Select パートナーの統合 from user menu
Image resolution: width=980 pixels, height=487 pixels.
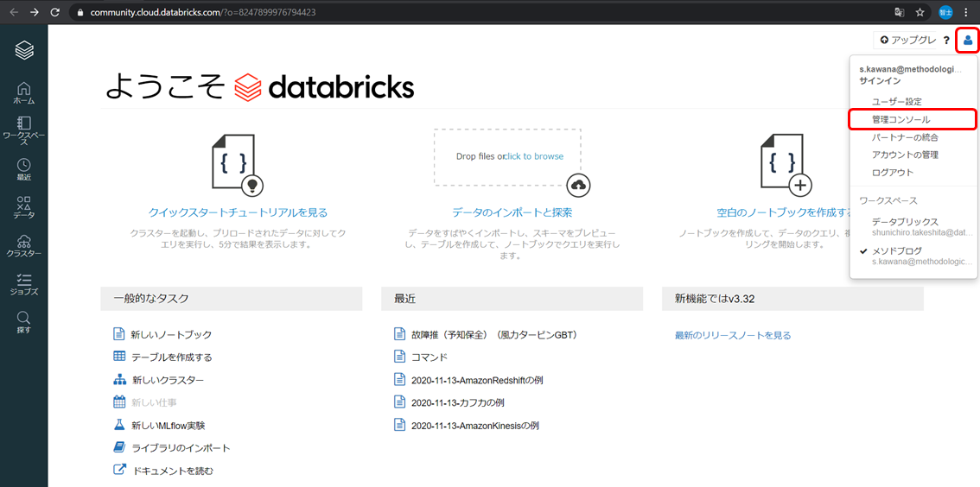tap(905, 137)
